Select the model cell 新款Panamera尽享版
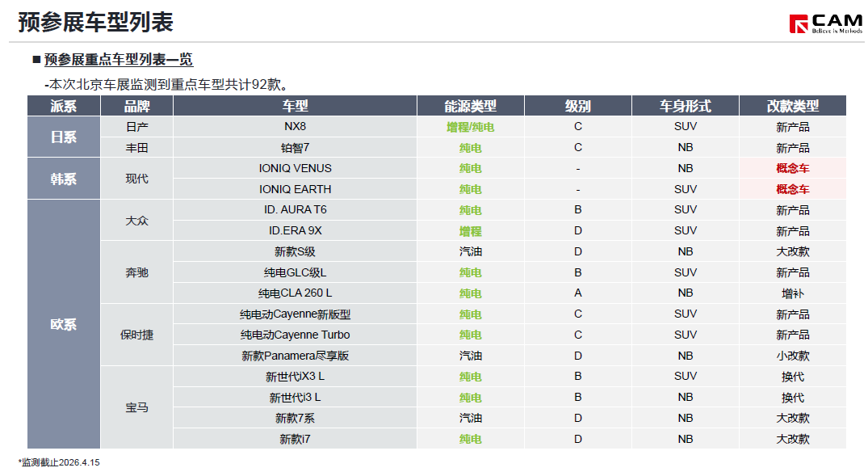Screen dimensions: 868x472 point(295,356)
